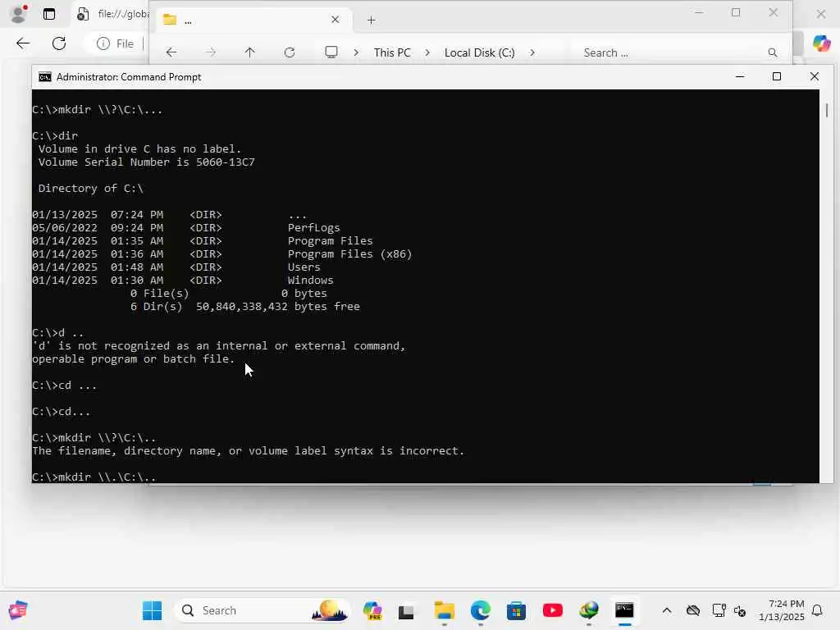Maximize the Command Prompt window
Viewport: 840px width, 630px height.
point(777,76)
